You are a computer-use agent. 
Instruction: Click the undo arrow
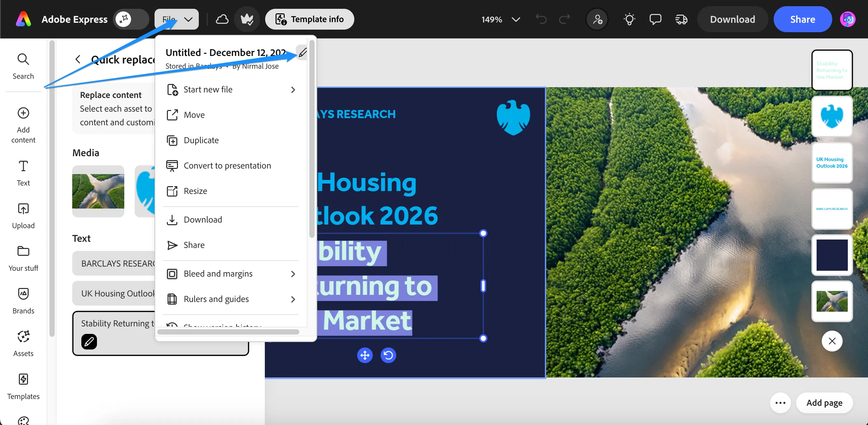(x=541, y=19)
